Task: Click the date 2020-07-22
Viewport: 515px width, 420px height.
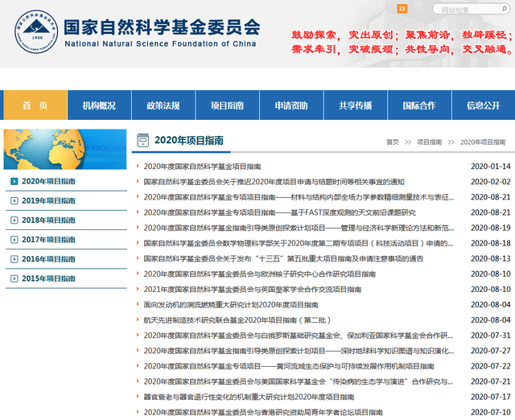Action: (x=491, y=366)
